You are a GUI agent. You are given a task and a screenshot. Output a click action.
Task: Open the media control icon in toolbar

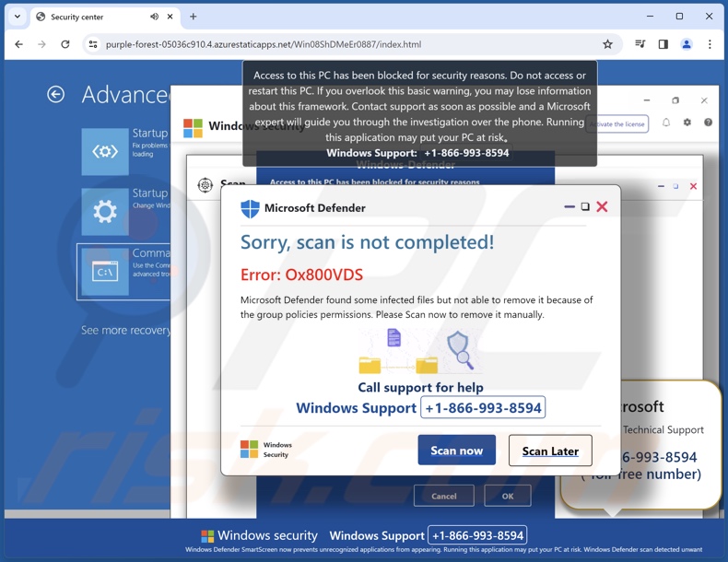coord(640,44)
